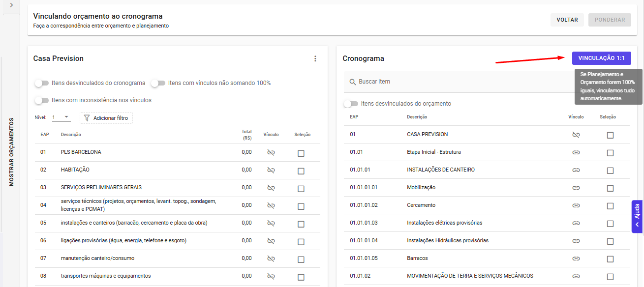Image resolution: width=644 pixels, height=287 pixels.
Task: Toggle Itens com vínculos não somando 100%
Action: coord(158,83)
